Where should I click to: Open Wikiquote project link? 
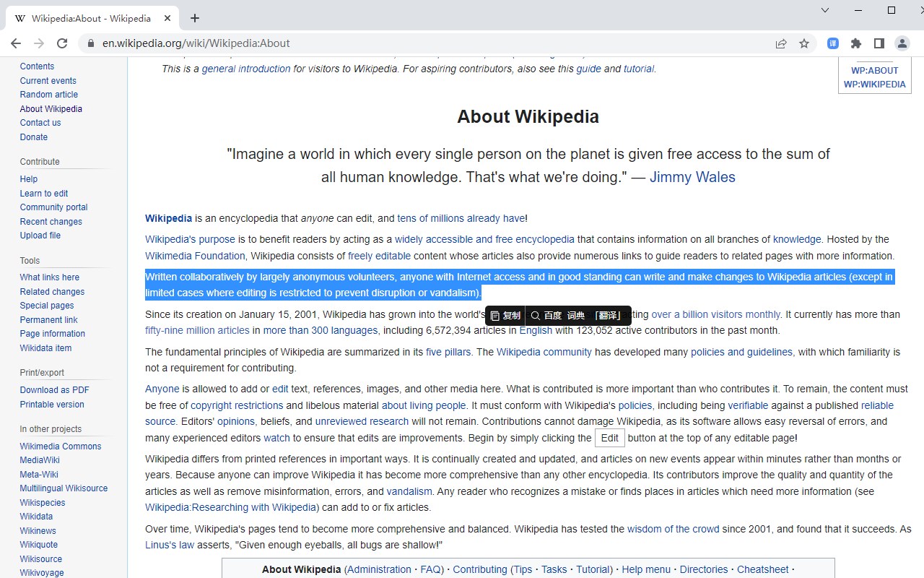(39, 545)
